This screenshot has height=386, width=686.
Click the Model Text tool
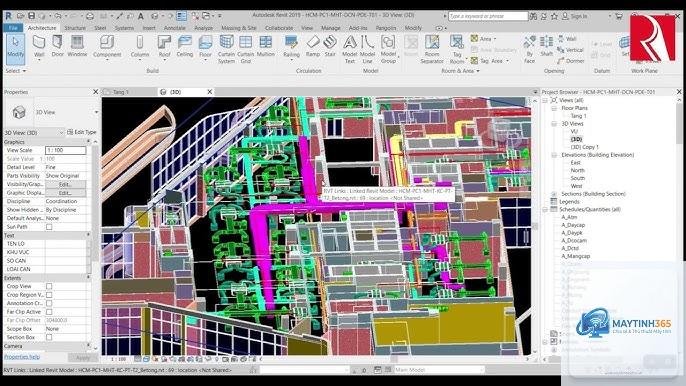click(x=350, y=49)
